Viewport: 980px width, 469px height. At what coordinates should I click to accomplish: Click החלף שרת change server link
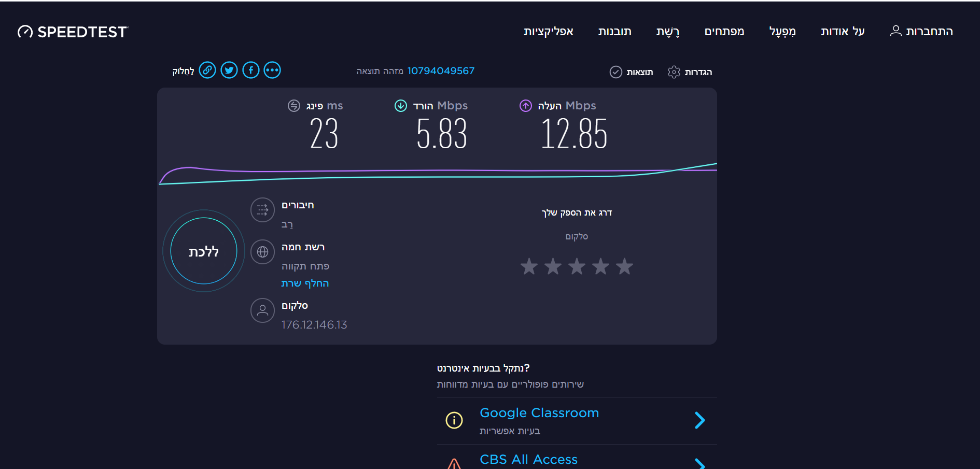click(x=305, y=283)
